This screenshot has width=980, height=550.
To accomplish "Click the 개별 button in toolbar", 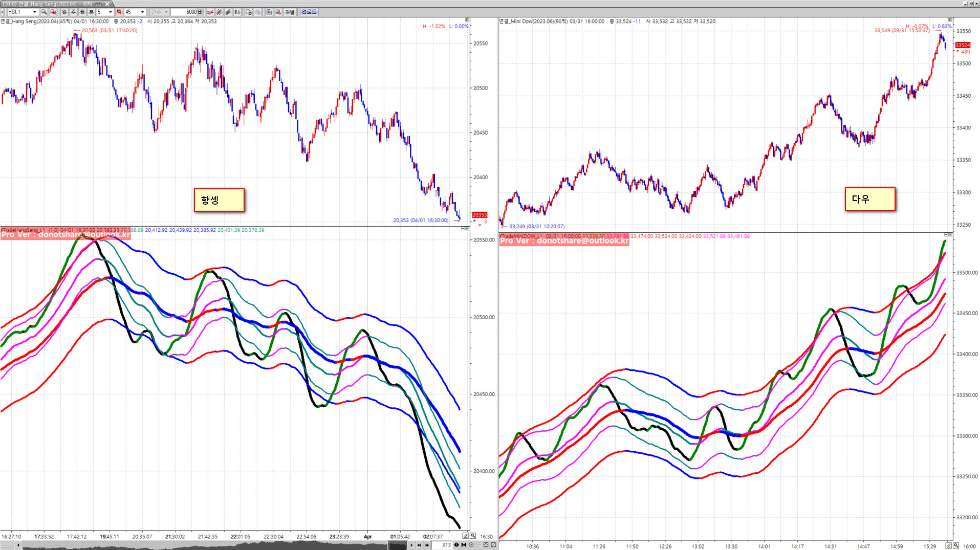I will (x=290, y=12).
